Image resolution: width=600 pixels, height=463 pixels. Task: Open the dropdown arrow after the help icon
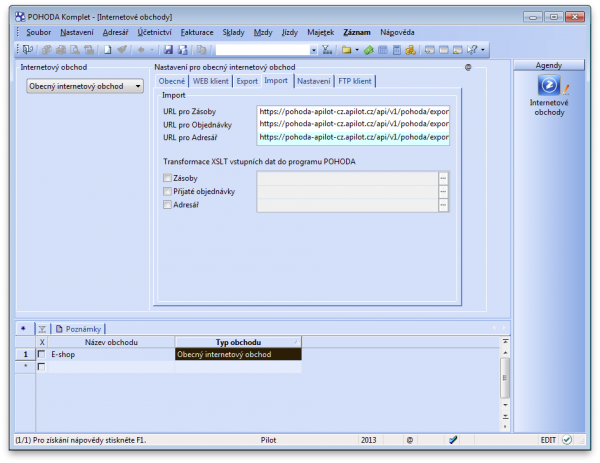(x=483, y=50)
